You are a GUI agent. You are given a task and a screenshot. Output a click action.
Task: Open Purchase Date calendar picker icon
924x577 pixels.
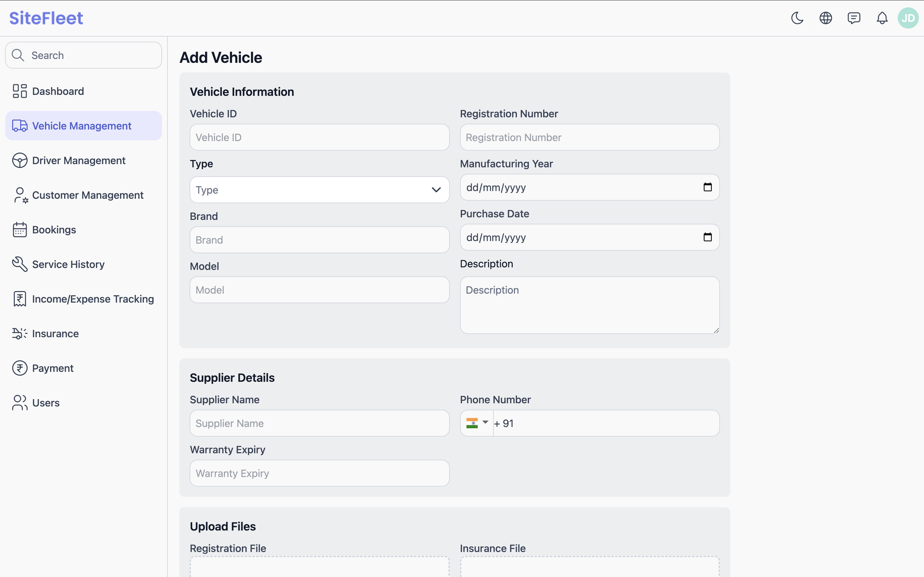coord(707,237)
